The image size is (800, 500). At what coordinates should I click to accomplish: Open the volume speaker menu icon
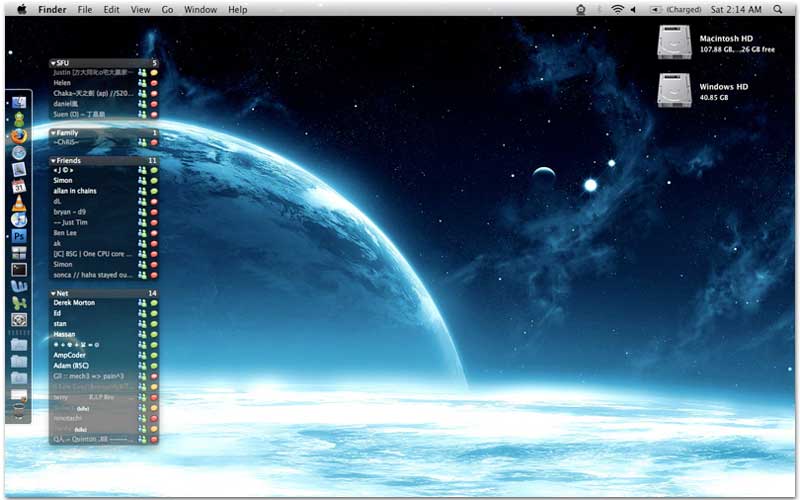[x=633, y=9]
